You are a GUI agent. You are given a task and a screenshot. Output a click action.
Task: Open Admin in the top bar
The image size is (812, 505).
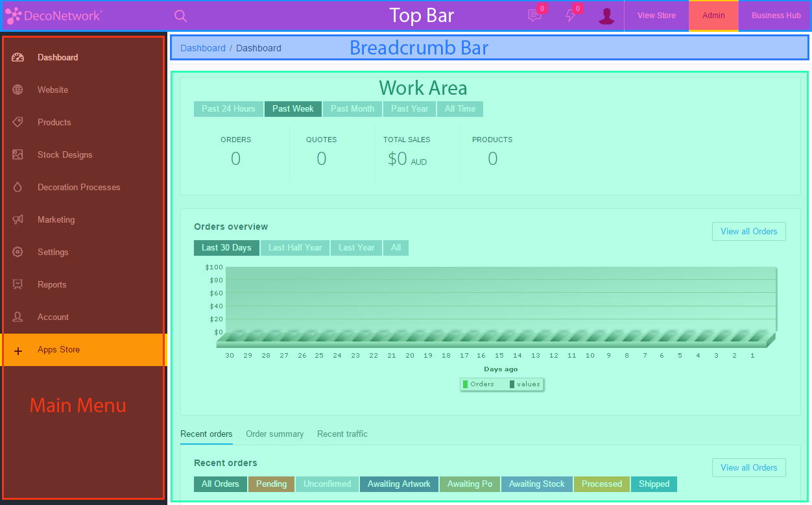pos(713,16)
